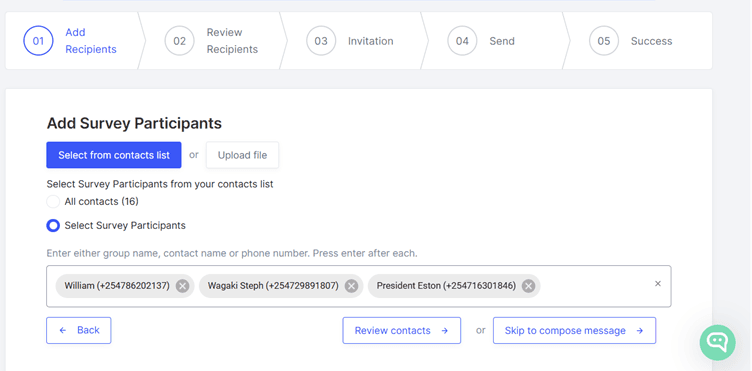752x371 pixels.
Task: Remove the President Eston contact chip
Action: point(529,286)
